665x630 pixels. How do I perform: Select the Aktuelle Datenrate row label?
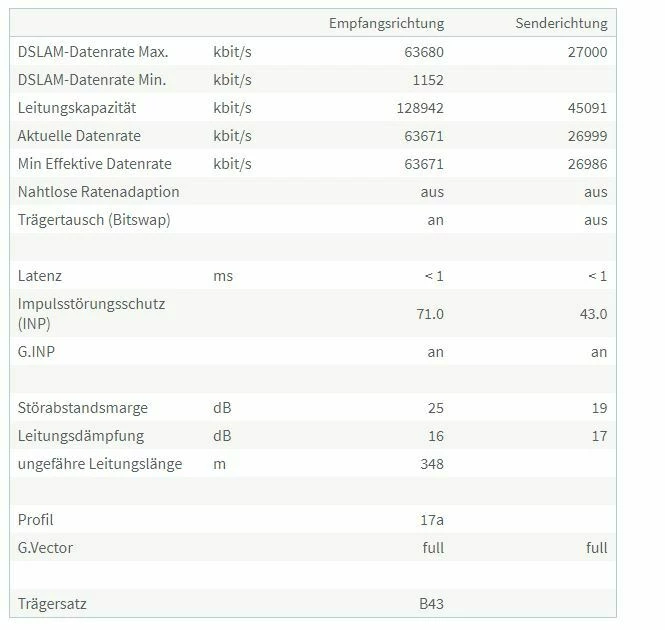click(79, 136)
